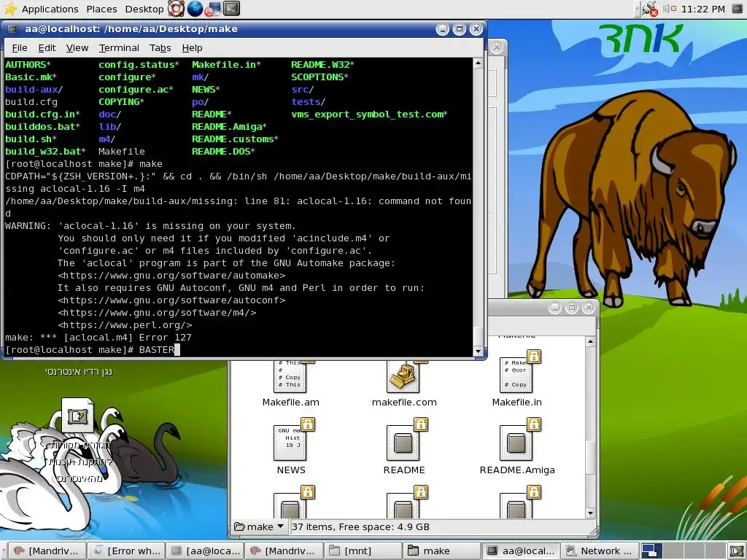747x560 pixels.
Task: Click 'build-aux/' directory name in terminal listing
Action: coord(34,90)
